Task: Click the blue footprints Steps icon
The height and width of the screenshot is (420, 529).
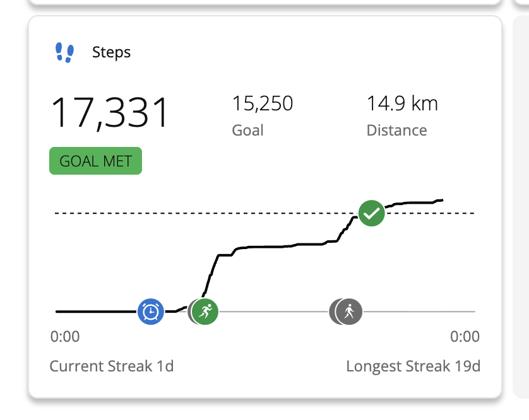Action: pos(64,52)
